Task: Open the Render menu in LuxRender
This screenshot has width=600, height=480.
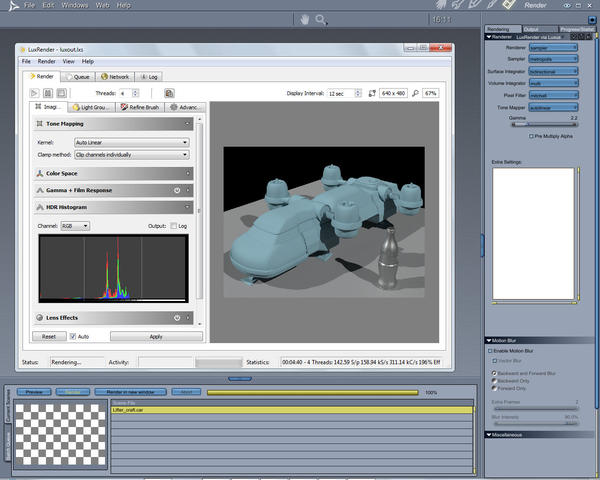Action: [47, 61]
